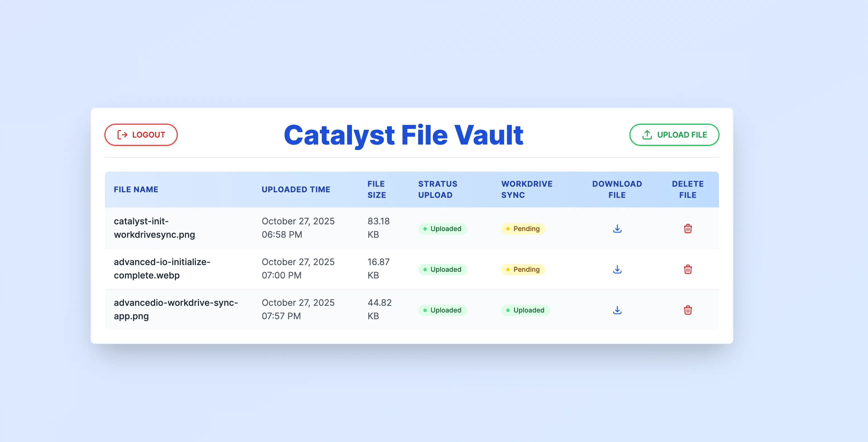The image size is (868, 442).
Task: Click the WORKDRIVE SYNC column header
Action: [527, 189]
